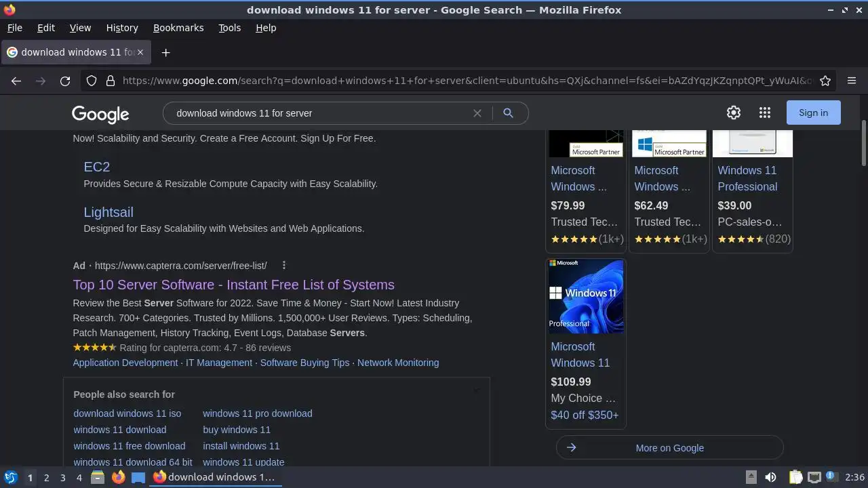Open the volume control in the system tray

point(771,477)
